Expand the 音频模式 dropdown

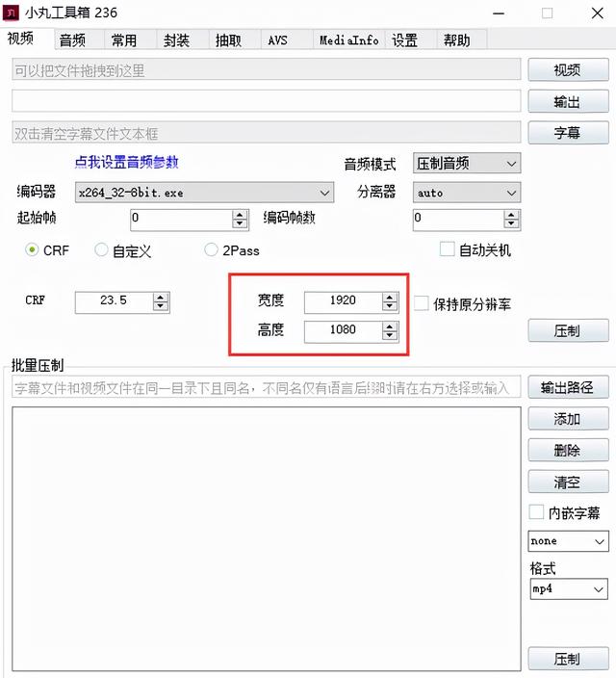click(467, 164)
